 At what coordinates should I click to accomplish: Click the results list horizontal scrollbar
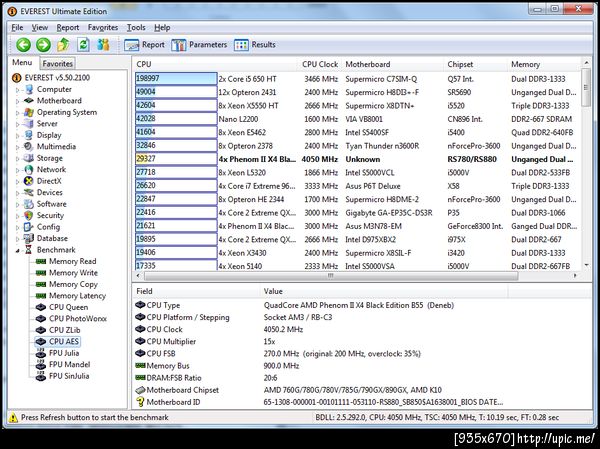pyautogui.click(x=331, y=276)
